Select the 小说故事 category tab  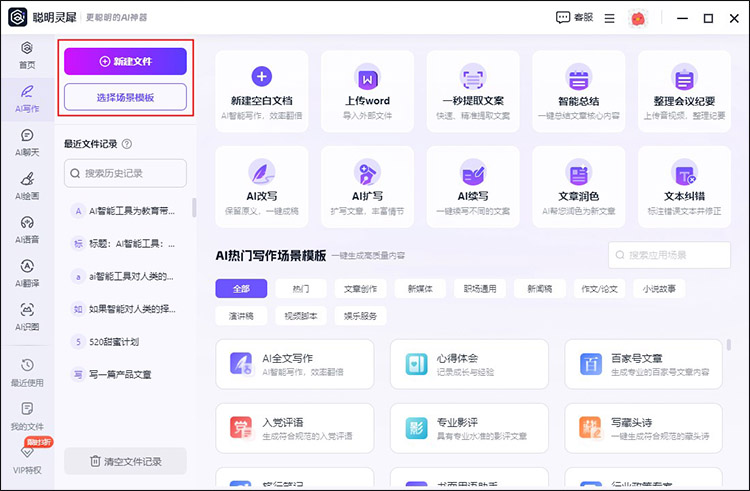659,288
